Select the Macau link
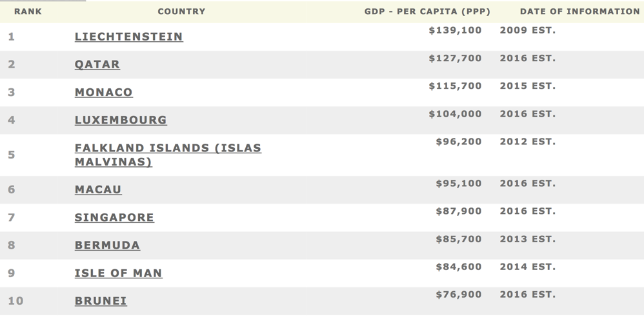This screenshot has height=317, width=644. pos(98,189)
